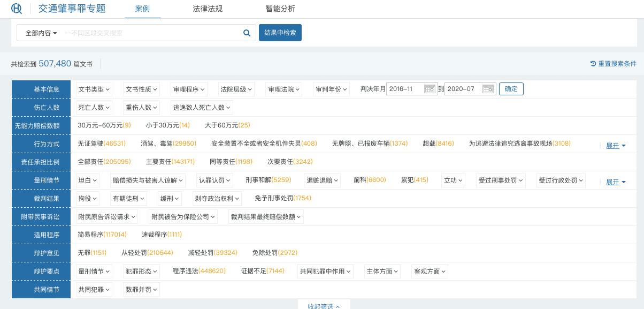Filter by 速裁程序(1111)
The height and width of the screenshot is (309, 644).
(162, 235)
